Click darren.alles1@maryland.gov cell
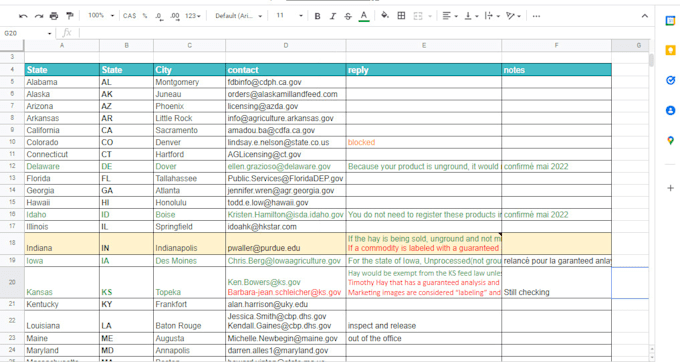This screenshot has height=362, width=680. pyautogui.click(x=285, y=350)
